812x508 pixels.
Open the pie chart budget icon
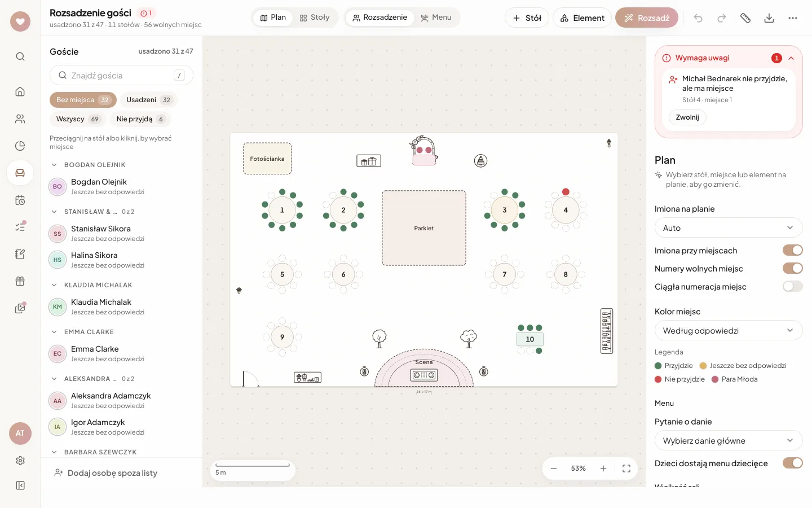20,146
